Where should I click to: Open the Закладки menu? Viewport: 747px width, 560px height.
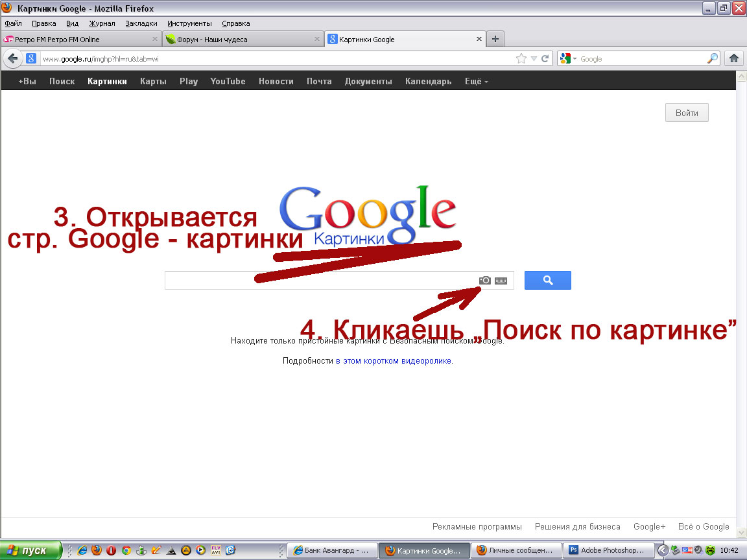pos(141,23)
